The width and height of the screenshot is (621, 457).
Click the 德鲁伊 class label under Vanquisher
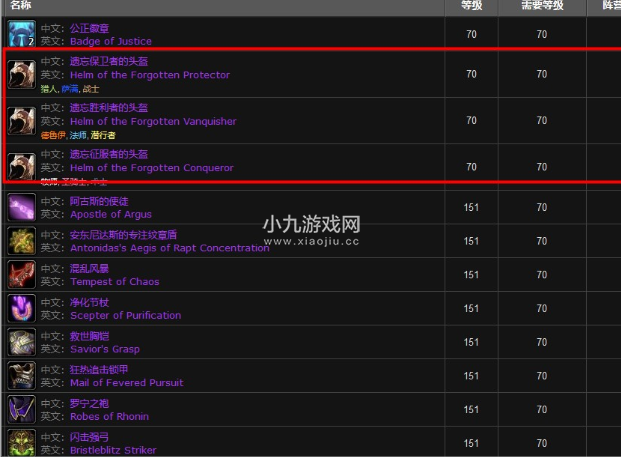coord(53,135)
